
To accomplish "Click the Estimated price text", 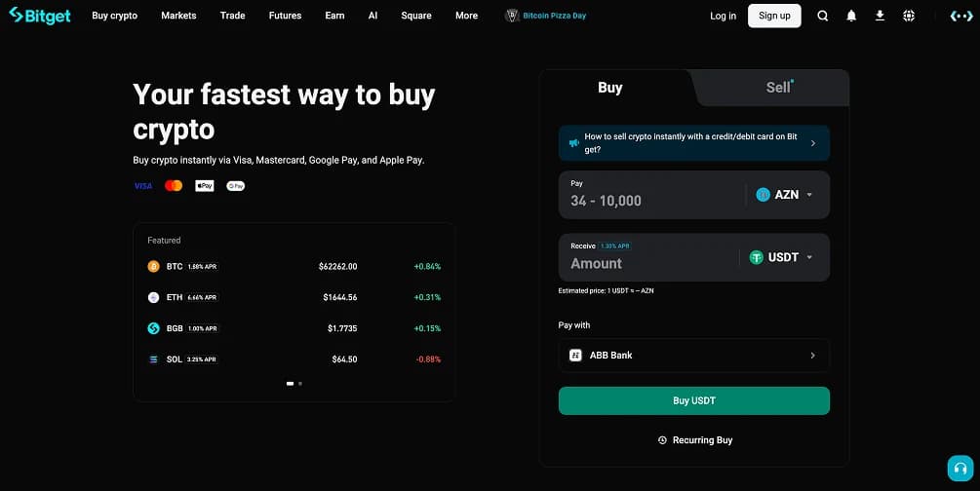I will coord(606,290).
